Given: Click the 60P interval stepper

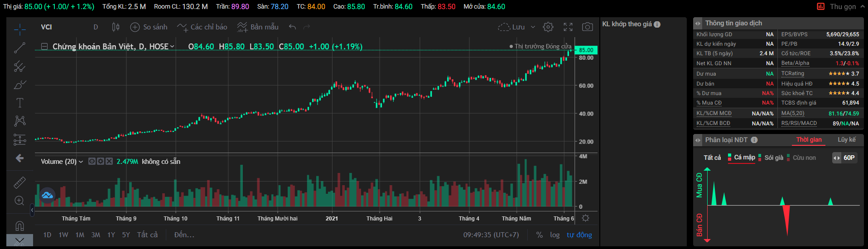Looking at the screenshot, I should point(837,158).
